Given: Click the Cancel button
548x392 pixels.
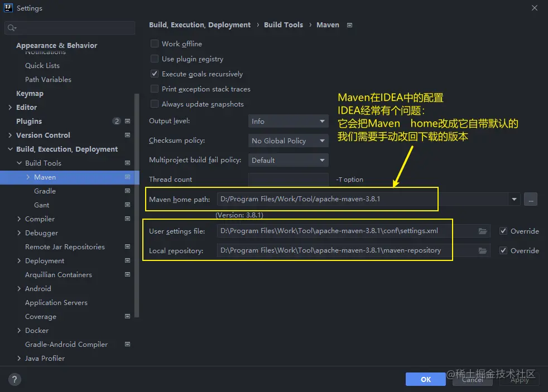Looking at the screenshot, I should click(x=473, y=379).
